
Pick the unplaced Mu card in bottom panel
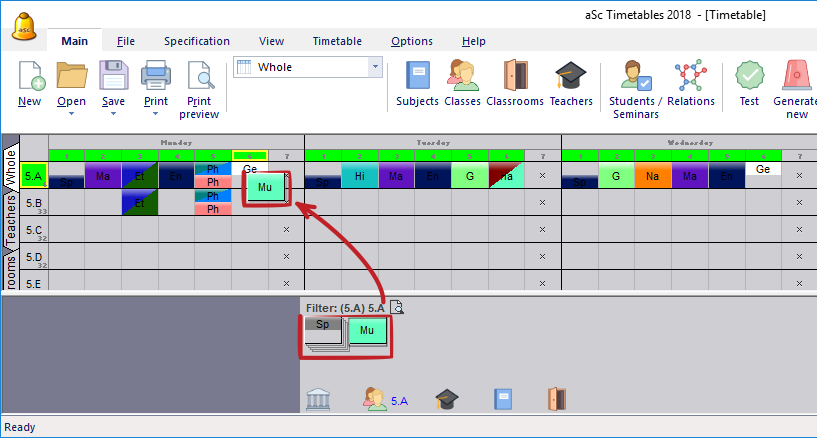click(367, 330)
